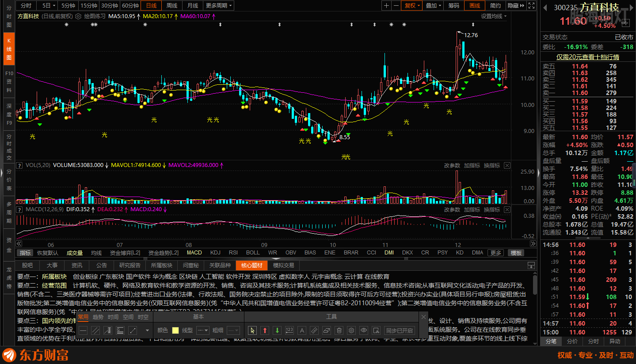Open the 研究报告 tab
Viewport: 636px width, 364px height.
click(x=130, y=265)
